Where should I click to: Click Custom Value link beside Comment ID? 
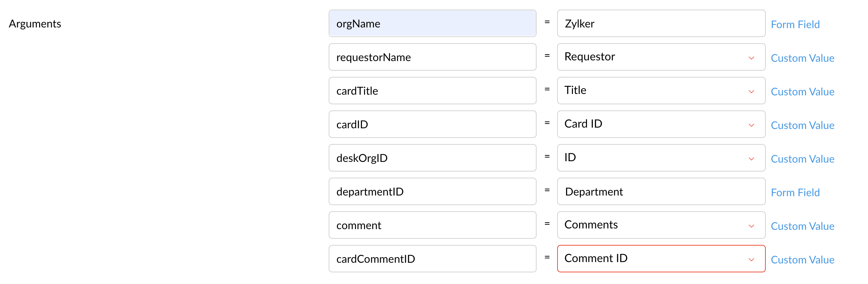click(802, 260)
